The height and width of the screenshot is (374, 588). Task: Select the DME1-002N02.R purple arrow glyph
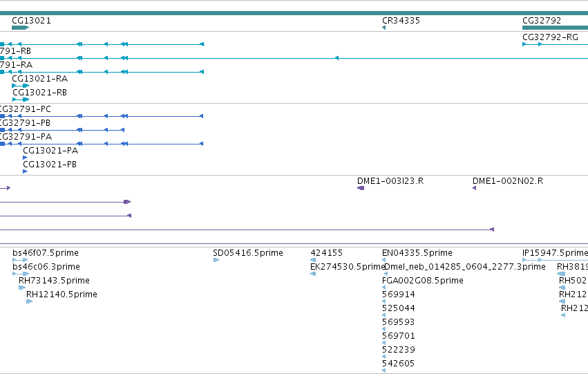(x=475, y=188)
